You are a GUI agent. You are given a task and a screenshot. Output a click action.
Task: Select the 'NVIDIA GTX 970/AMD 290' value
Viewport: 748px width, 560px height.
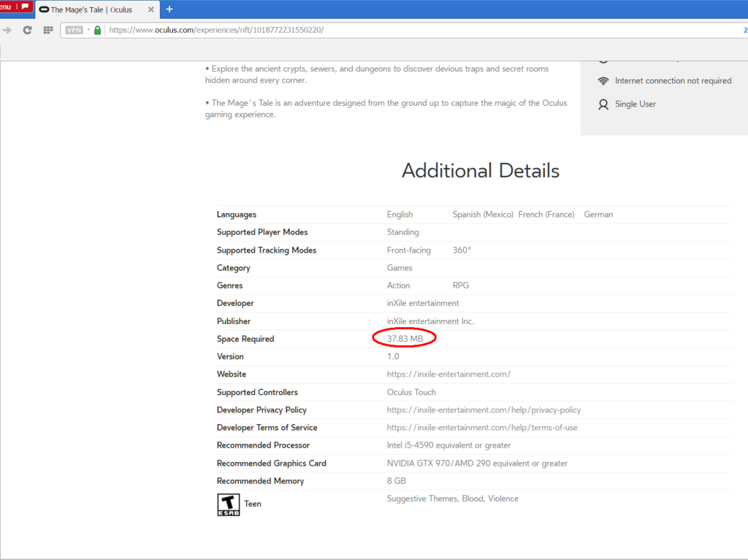pyautogui.click(x=477, y=464)
